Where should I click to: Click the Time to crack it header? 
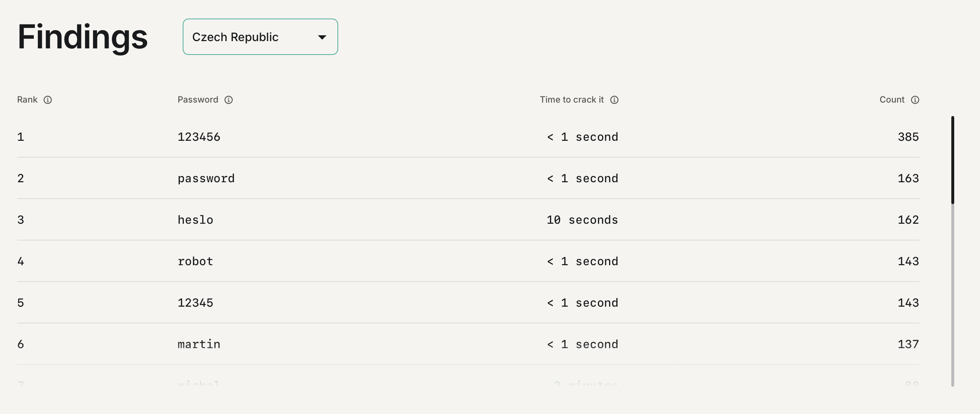pyautogui.click(x=571, y=100)
